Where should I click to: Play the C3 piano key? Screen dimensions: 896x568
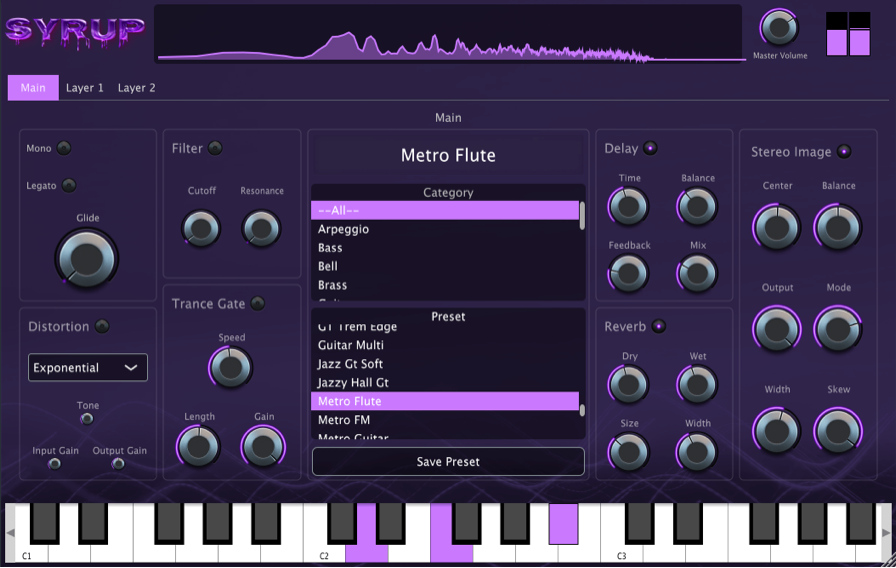click(621, 551)
